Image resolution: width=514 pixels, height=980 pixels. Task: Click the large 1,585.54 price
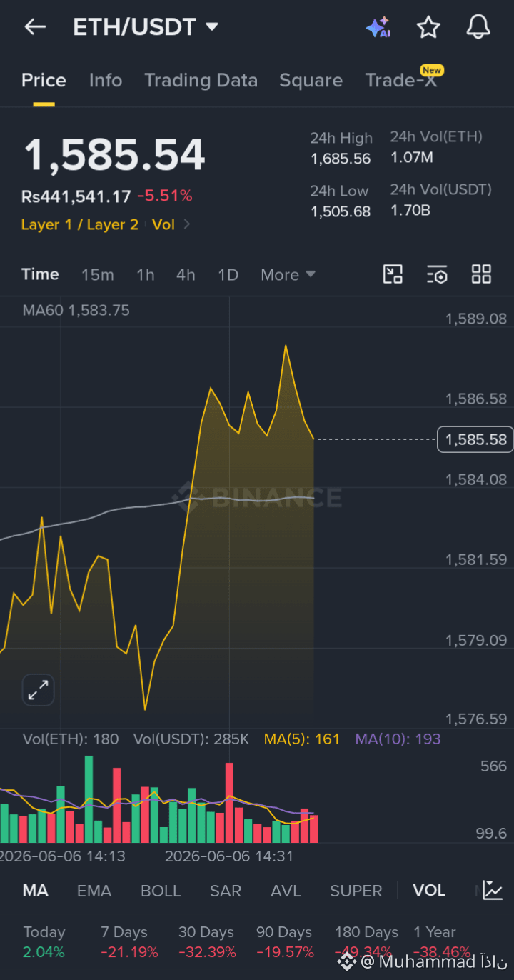click(x=114, y=155)
